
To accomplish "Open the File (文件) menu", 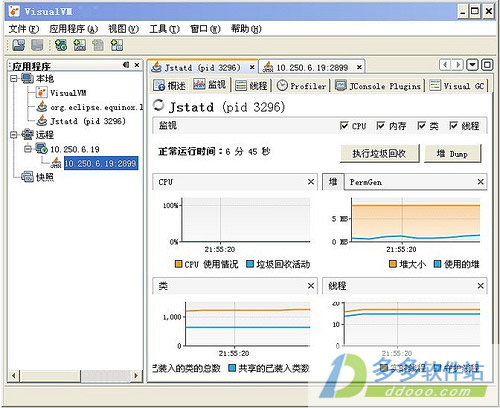I will click(x=24, y=29).
